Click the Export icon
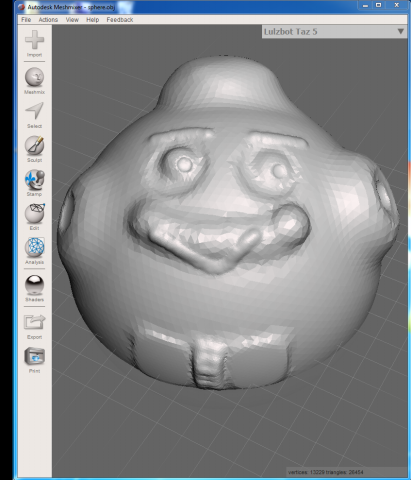This screenshot has width=411, height=480. click(35, 322)
